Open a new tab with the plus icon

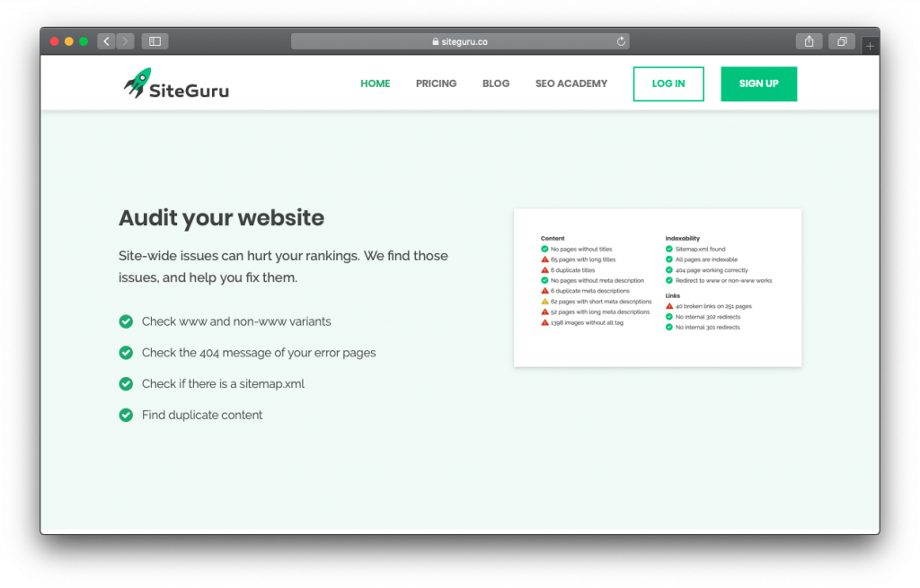pos(870,45)
